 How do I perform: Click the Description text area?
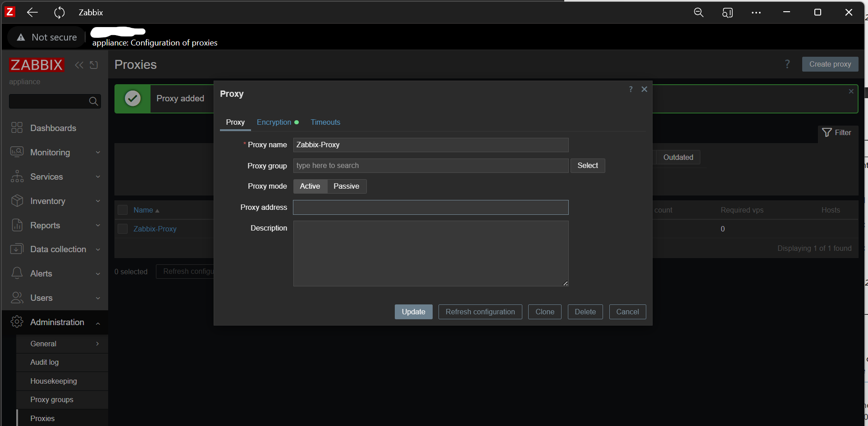431,254
